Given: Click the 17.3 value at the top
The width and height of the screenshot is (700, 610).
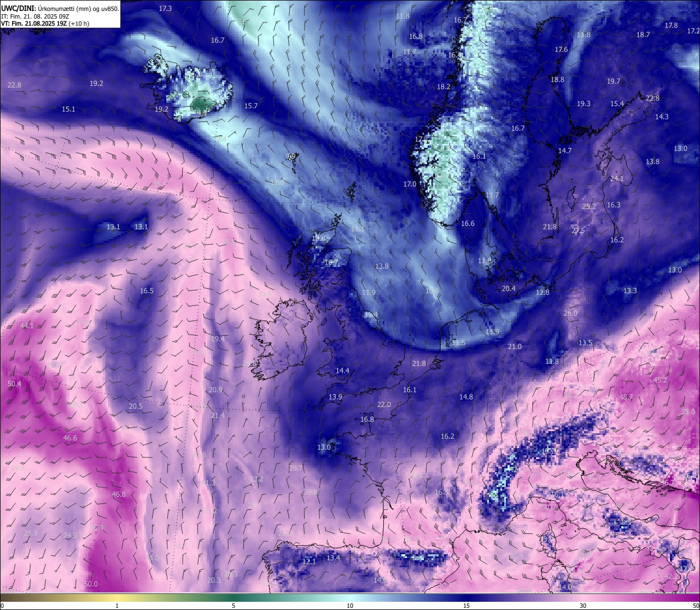Looking at the screenshot, I should coord(165,9).
